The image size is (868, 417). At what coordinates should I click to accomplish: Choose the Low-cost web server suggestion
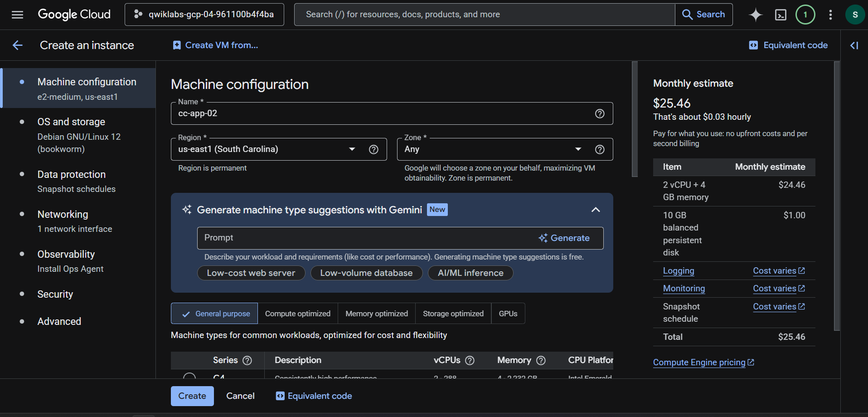point(251,273)
